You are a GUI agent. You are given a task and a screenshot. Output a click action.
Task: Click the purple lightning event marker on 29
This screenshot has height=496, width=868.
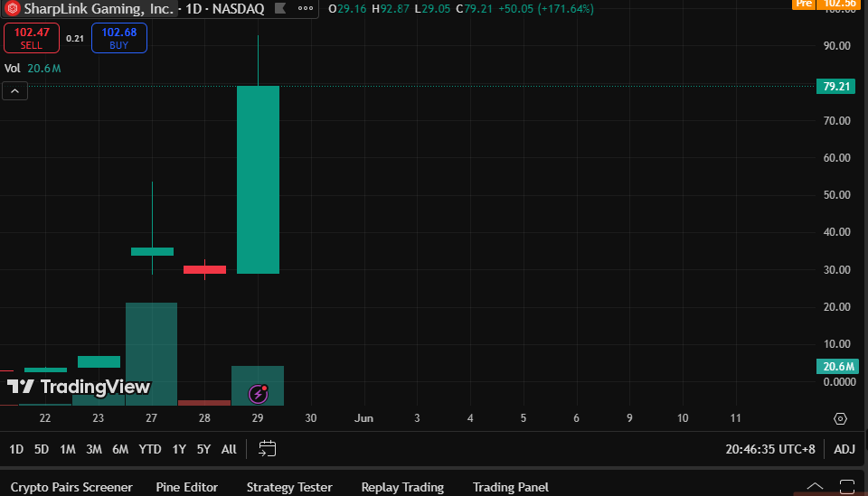click(258, 394)
